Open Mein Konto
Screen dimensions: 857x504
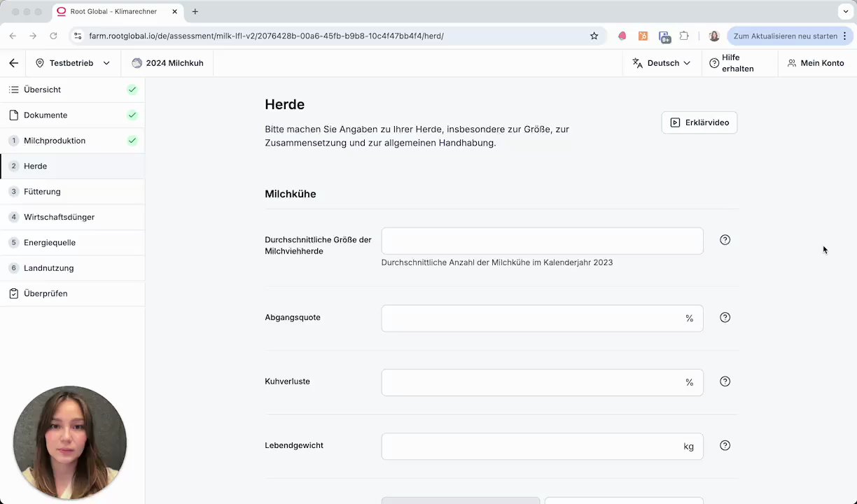816,63
